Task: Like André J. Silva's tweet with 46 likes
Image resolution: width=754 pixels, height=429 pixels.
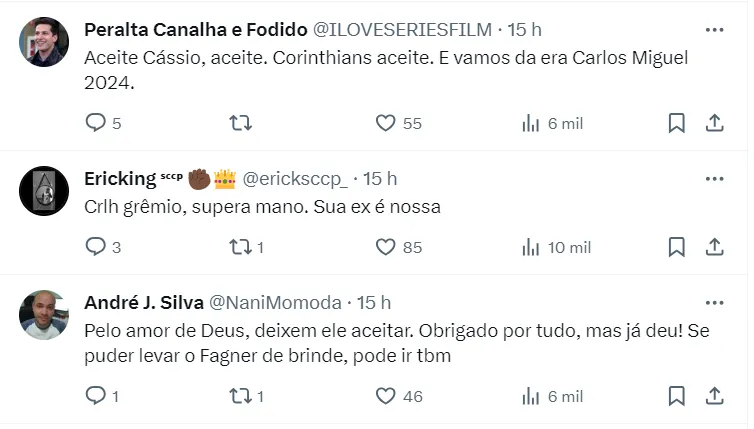Action: (386, 396)
